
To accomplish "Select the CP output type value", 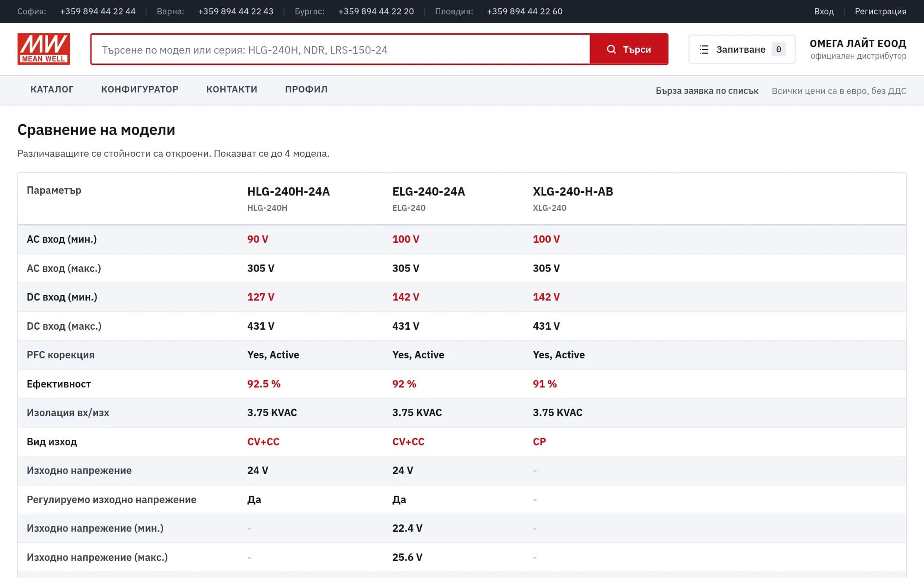I will (539, 442).
